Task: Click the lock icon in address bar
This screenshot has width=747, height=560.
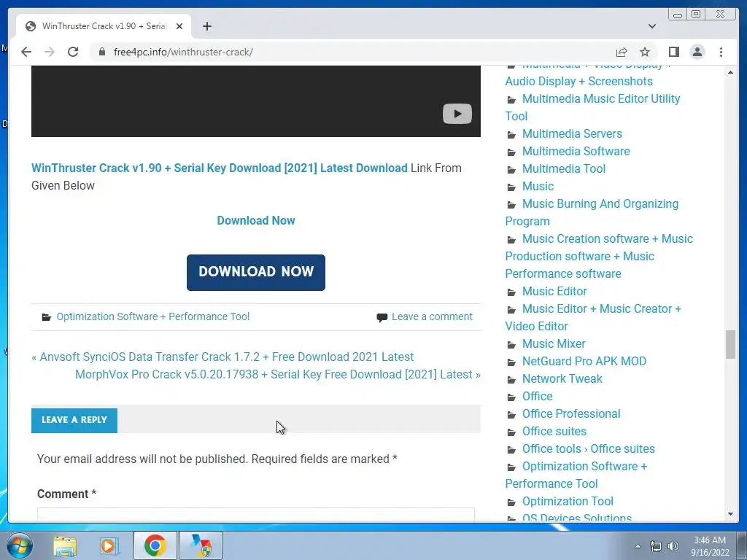Action: coord(102,52)
